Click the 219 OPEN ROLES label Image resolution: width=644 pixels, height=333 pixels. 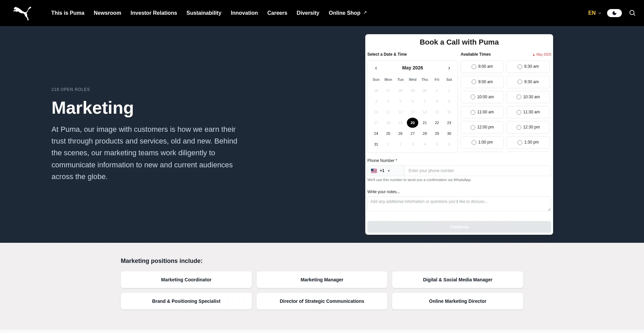tap(71, 90)
